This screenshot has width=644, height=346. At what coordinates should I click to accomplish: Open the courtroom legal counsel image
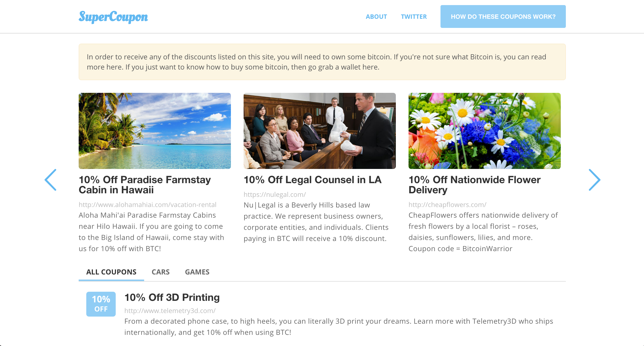click(x=320, y=131)
